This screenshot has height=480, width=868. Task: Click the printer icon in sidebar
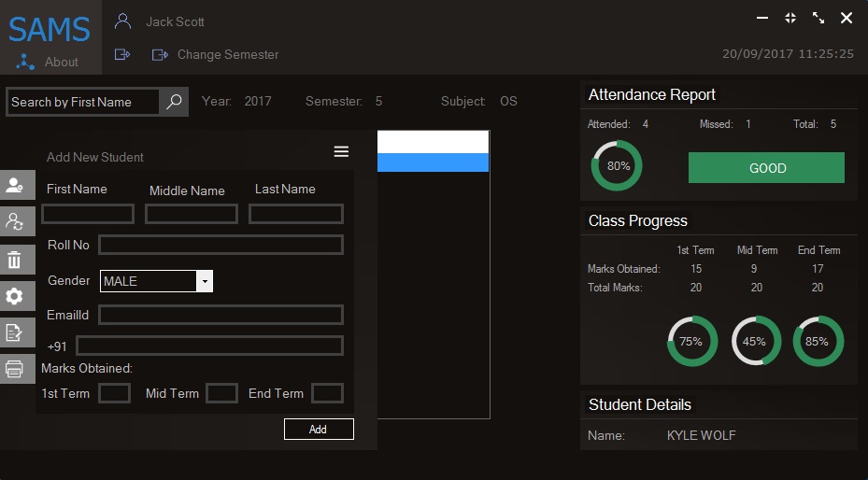(x=16, y=368)
